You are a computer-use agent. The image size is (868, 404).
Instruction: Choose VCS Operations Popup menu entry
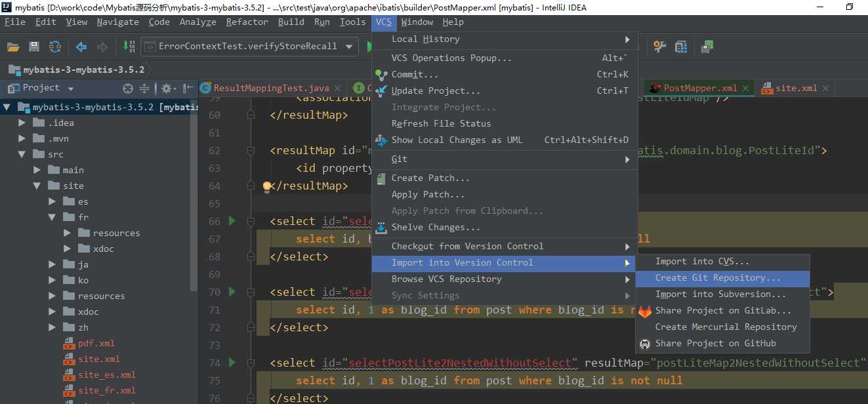point(505,58)
